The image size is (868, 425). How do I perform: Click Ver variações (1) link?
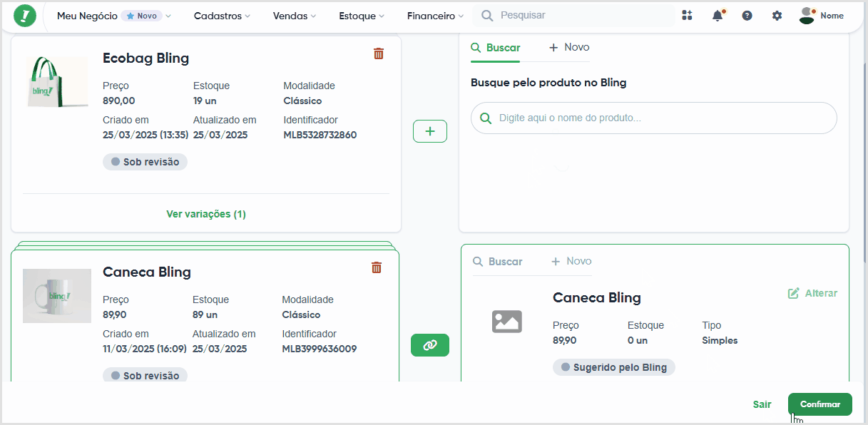206,214
